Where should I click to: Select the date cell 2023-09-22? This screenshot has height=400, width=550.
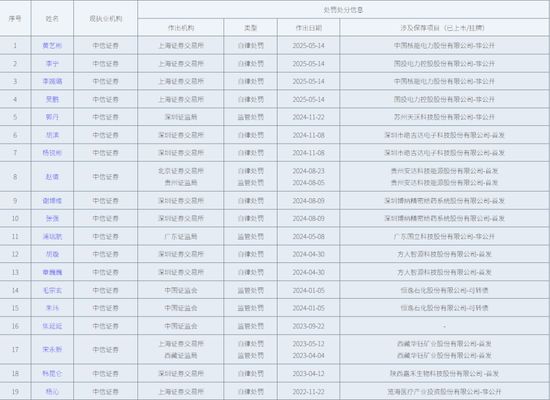(x=308, y=326)
